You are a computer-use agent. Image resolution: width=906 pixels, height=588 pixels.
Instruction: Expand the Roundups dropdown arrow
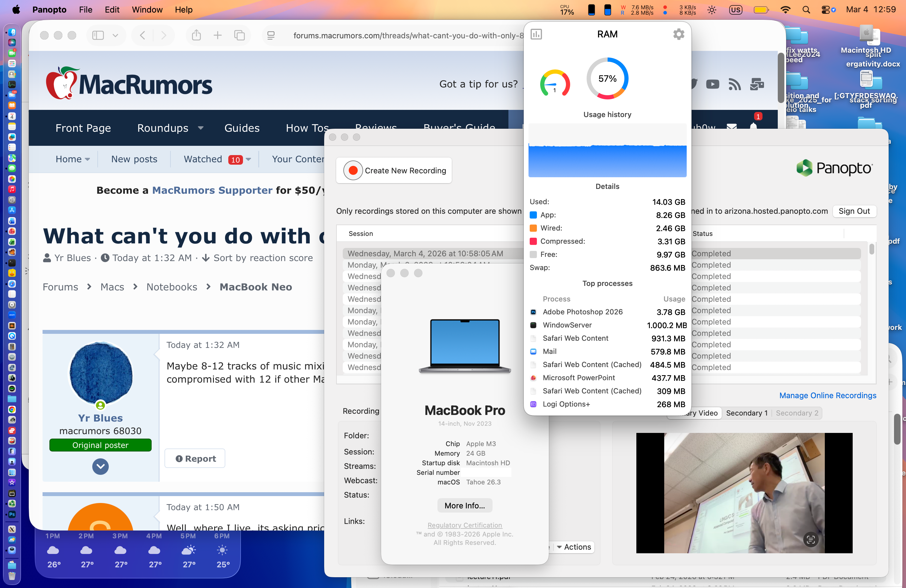pos(201,128)
